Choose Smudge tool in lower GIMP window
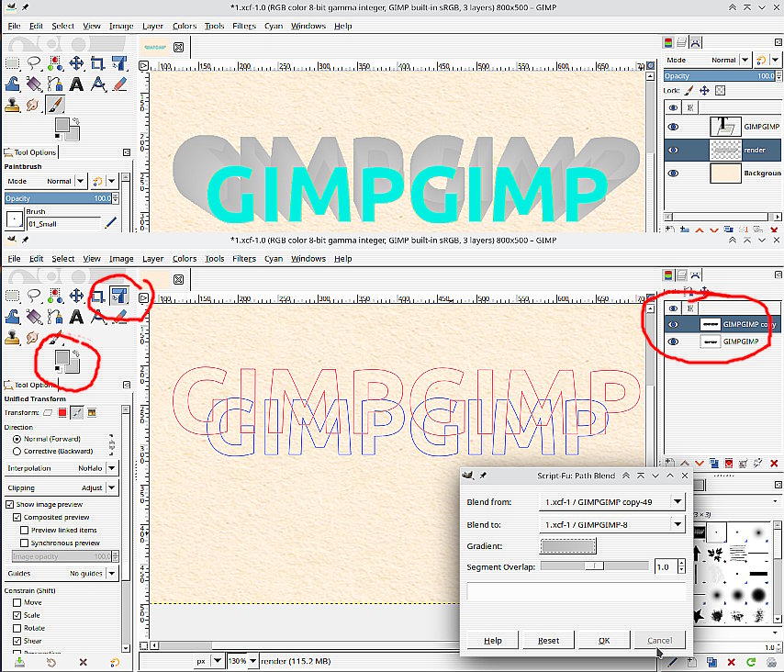The height and width of the screenshot is (672, 784). (32, 338)
